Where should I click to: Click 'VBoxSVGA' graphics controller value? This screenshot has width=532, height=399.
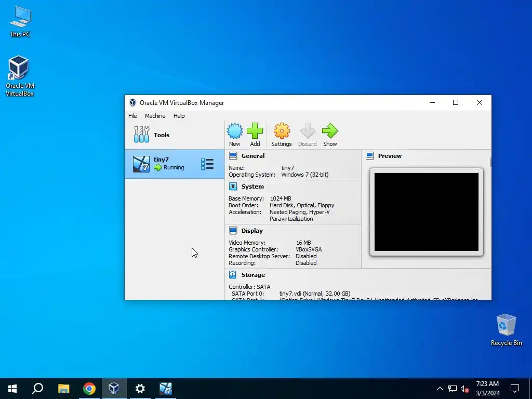309,249
